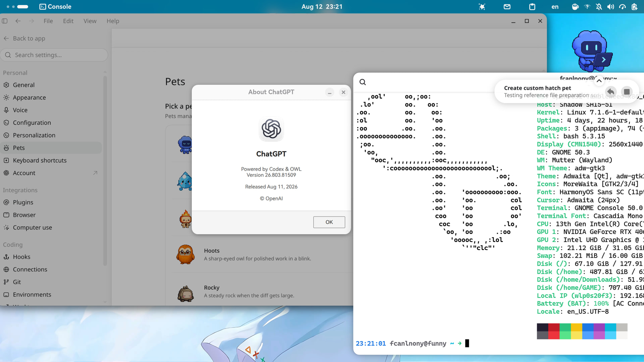Focus the Search settings field
Image resolution: width=644 pixels, height=362 pixels.
click(54, 55)
